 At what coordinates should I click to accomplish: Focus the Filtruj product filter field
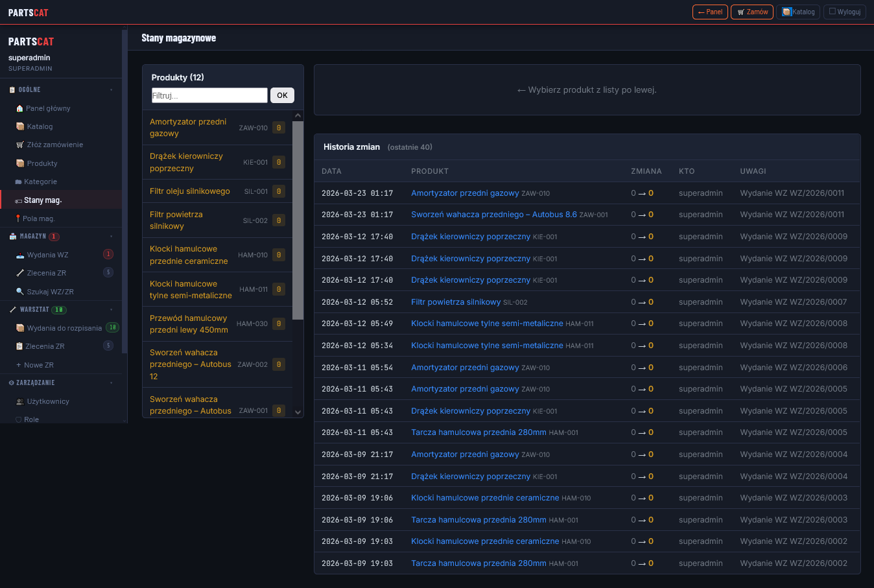(x=209, y=95)
